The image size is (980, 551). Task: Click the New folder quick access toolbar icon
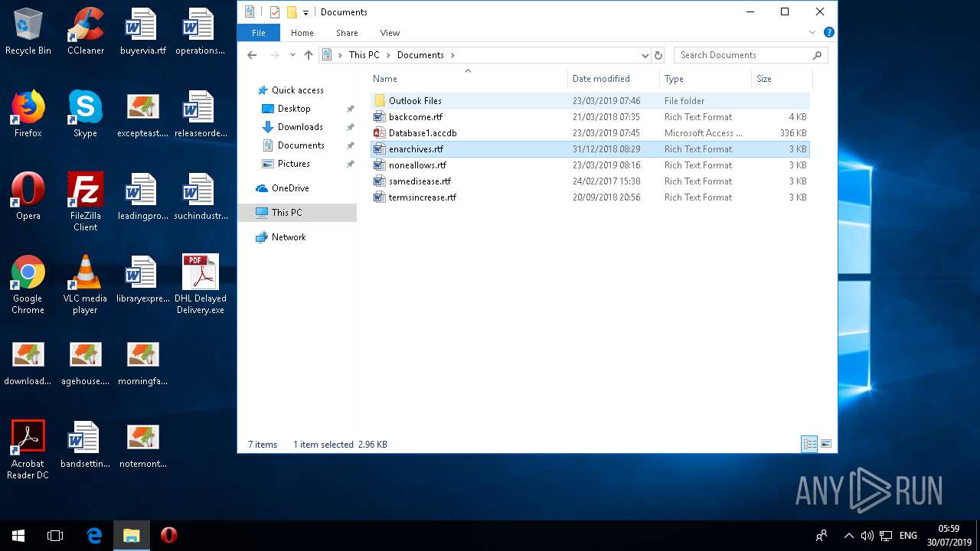291,11
